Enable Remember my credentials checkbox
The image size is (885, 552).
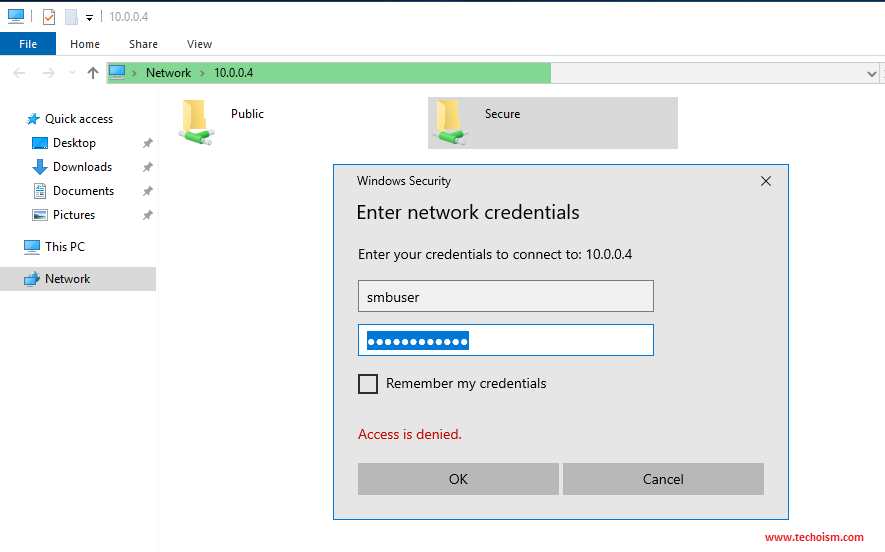click(x=368, y=384)
